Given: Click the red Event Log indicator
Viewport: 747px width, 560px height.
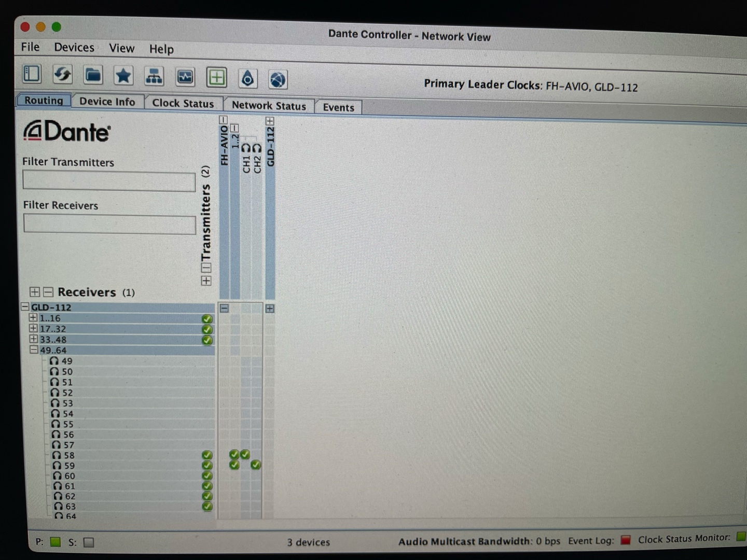Looking at the screenshot, I should [x=626, y=540].
